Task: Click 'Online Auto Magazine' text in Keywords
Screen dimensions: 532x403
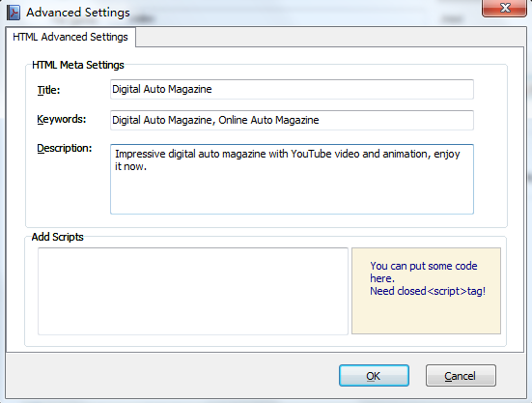Action: click(x=268, y=120)
